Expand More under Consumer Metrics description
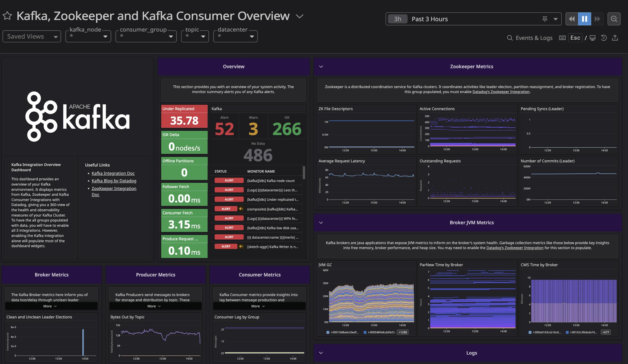Viewport: 628px width, 364px height. 258,306
